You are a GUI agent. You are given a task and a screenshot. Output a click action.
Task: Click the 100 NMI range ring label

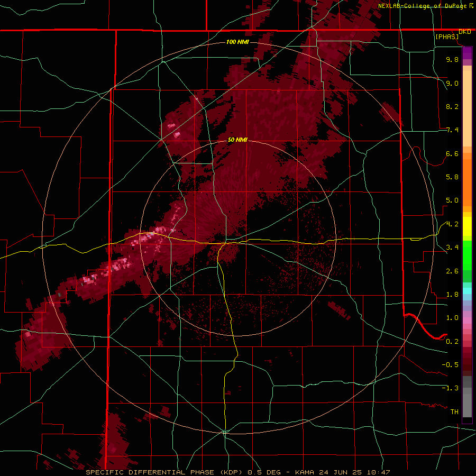tap(237, 42)
